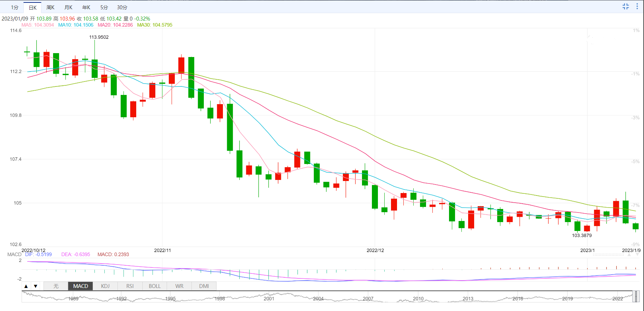Switch to the 1分 chart tab
Screen dimensions: 644x311
click(x=15, y=7)
